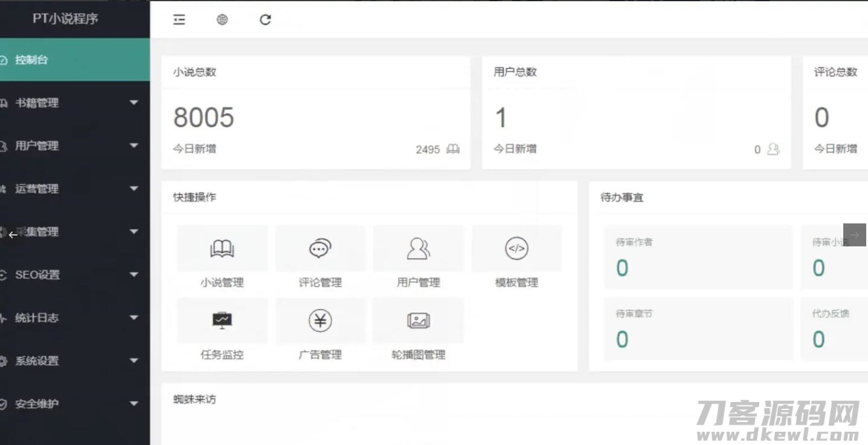This screenshot has width=868, height=445.
Task: Click the gray arrow button on right edge
Action: (x=855, y=235)
